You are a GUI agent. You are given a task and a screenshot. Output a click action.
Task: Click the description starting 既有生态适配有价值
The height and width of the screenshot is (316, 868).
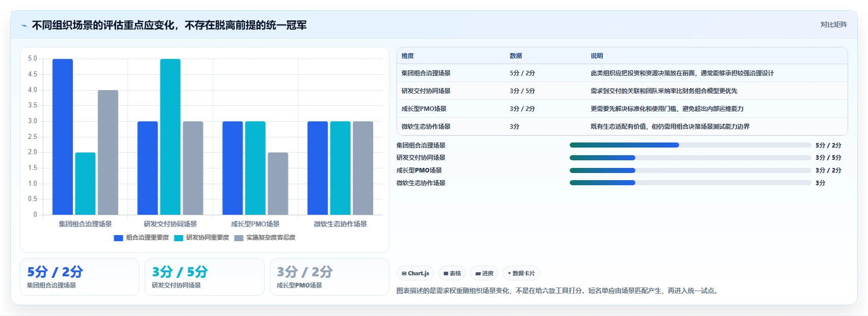(670, 127)
